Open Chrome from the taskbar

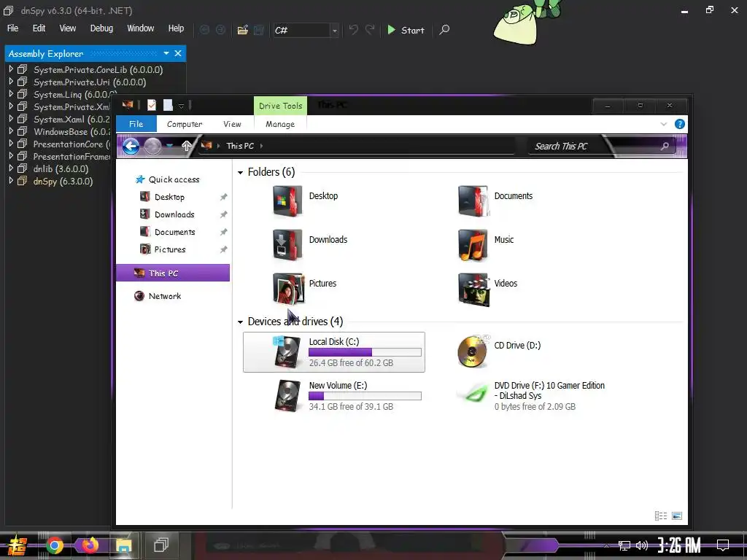click(54, 545)
